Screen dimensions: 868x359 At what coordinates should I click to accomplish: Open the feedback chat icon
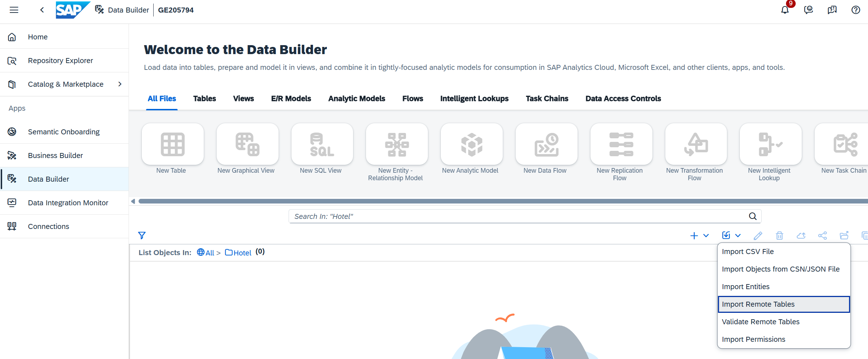point(809,10)
